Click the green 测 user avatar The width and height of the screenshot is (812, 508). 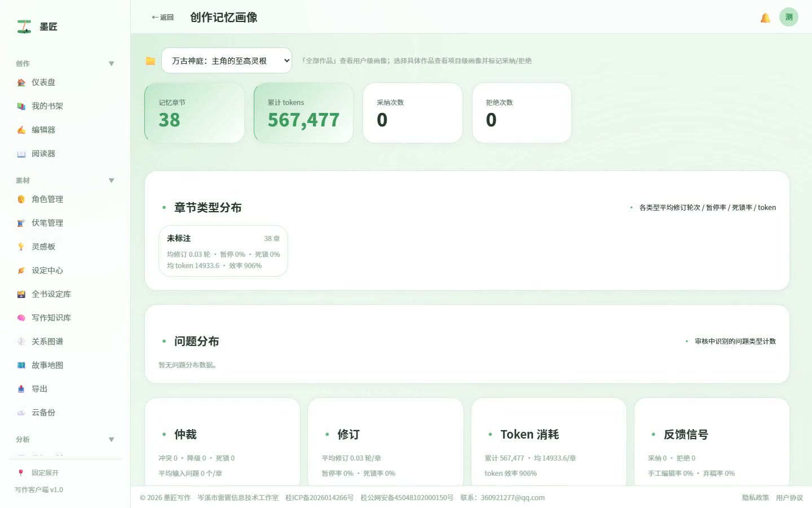pyautogui.click(x=789, y=17)
